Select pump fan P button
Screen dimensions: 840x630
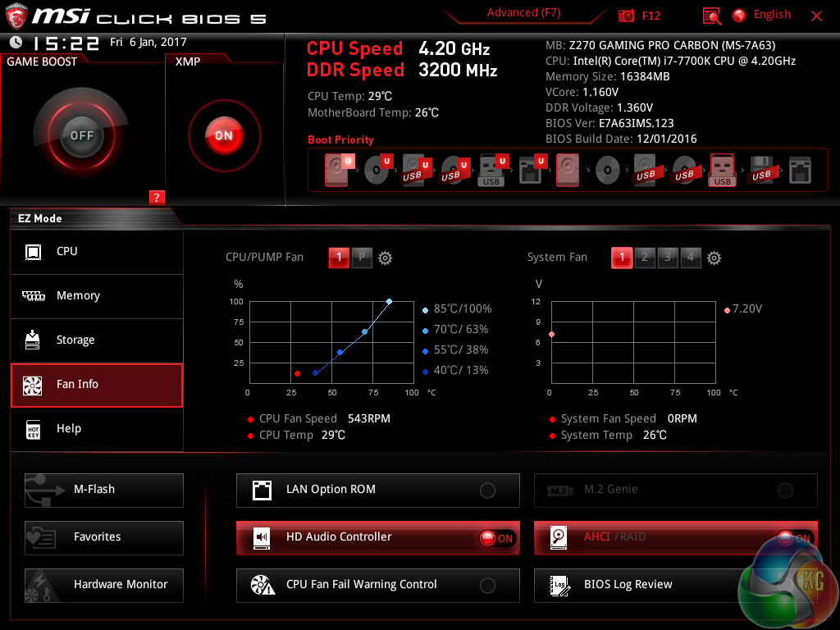click(362, 258)
